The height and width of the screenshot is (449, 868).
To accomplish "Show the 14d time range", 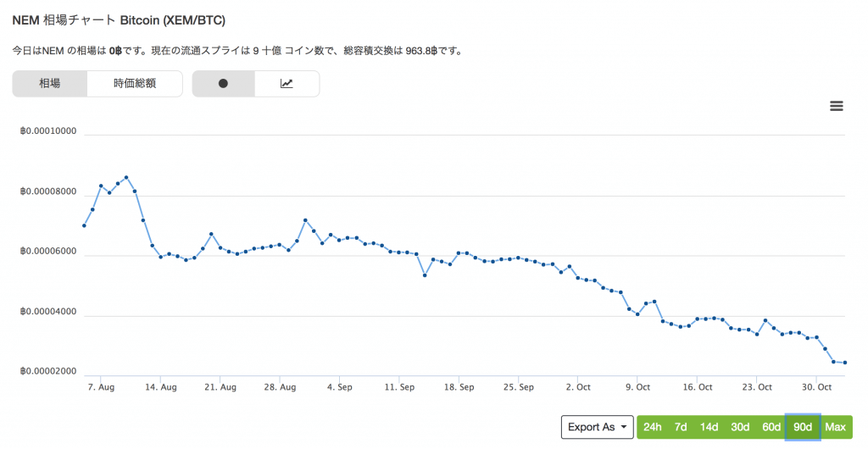I will pos(709,427).
